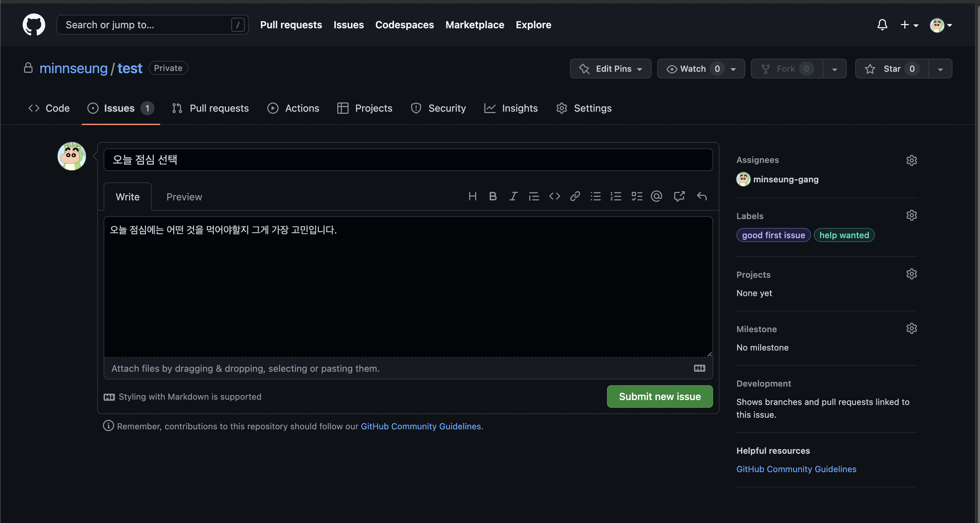980x523 pixels.
Task: Open the Star lists dropdown arrow
Action: (x=940, y=69)
